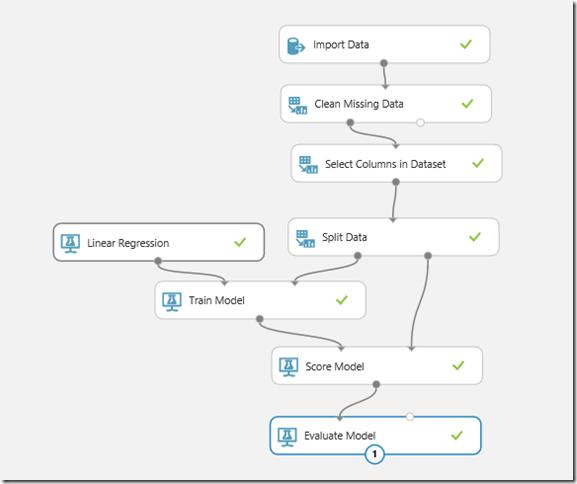Click empty right input port of Evaluate Model
Image resolution: width=577 pixels, height=484 pixels.
click(x=410, y=417)
